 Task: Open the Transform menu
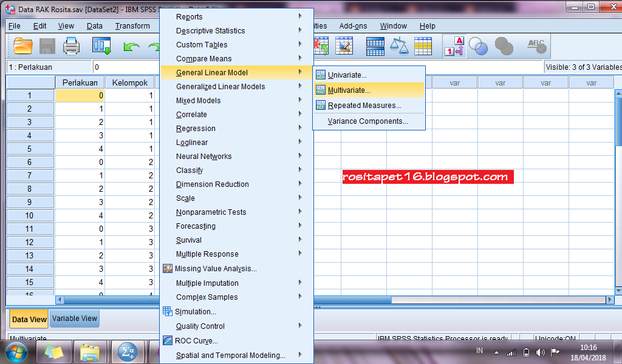[x=132, y=25]
